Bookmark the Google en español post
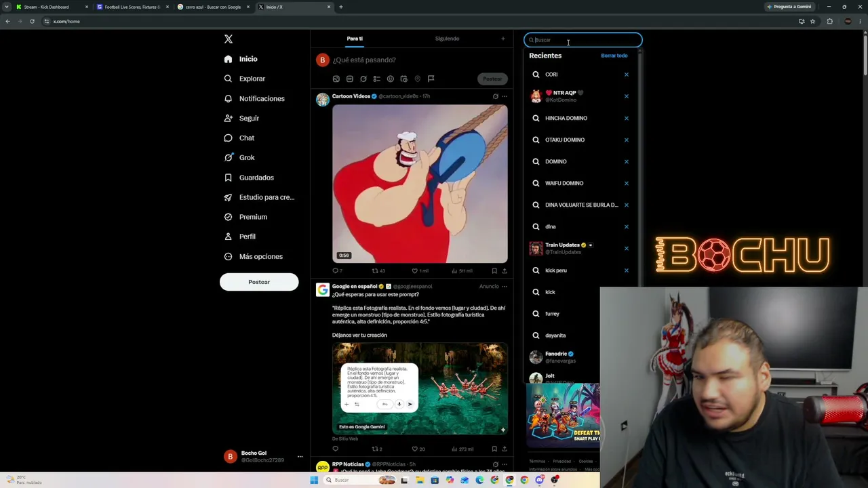The image size is (868, 488). pyautogui.click(x=494, y=449)
